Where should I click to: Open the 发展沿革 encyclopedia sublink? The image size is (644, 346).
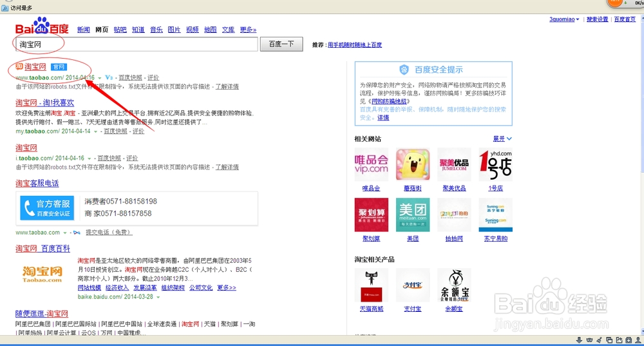pos(145,287)
